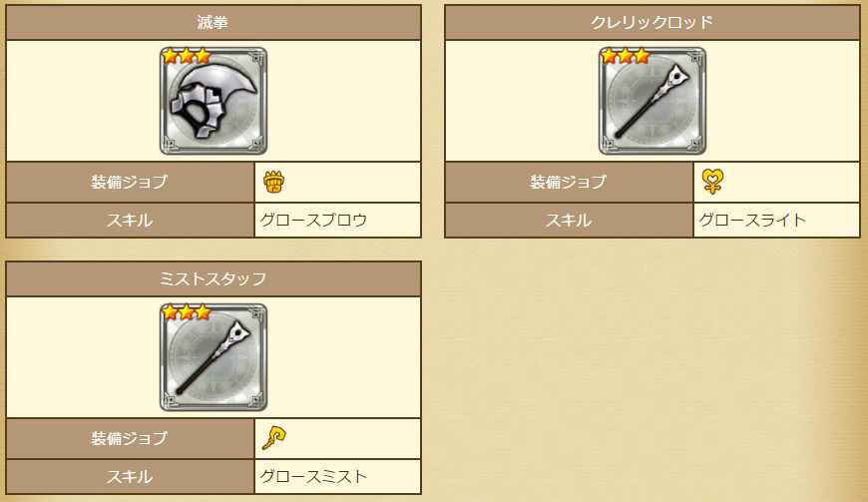This screenshot has width=868, height=502.
Task: Click the グロースライト skill text
Action: (752, 221)
